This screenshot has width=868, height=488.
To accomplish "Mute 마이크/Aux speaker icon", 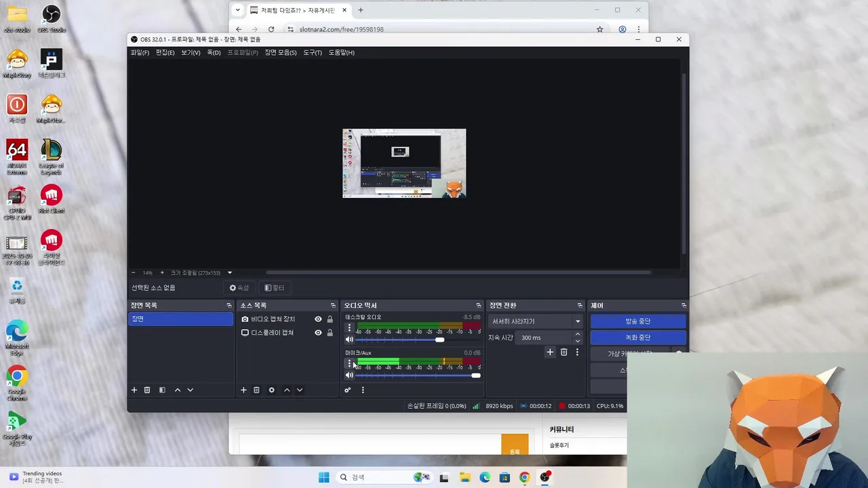I will coord(349,375).
